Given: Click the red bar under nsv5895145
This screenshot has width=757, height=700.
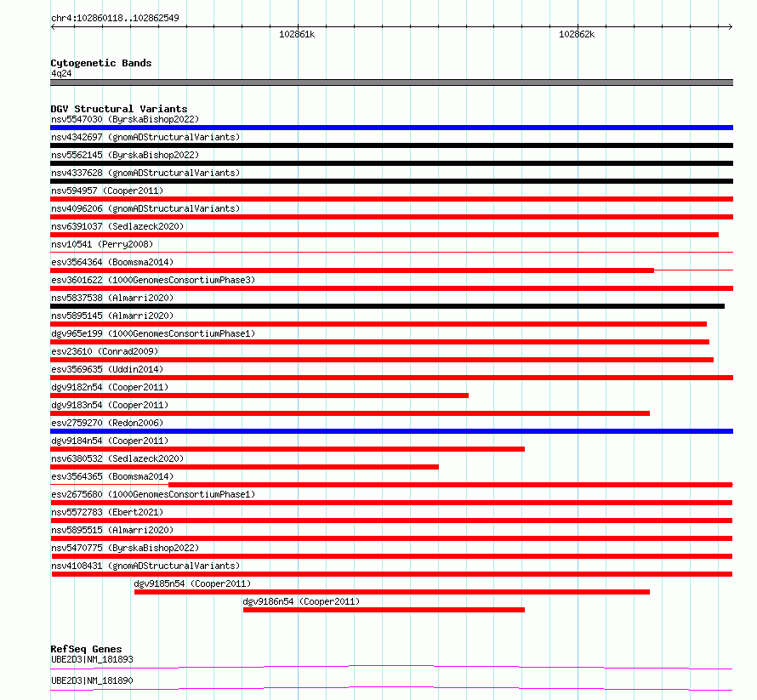Looking at the screenshot, I should (378, 324).
